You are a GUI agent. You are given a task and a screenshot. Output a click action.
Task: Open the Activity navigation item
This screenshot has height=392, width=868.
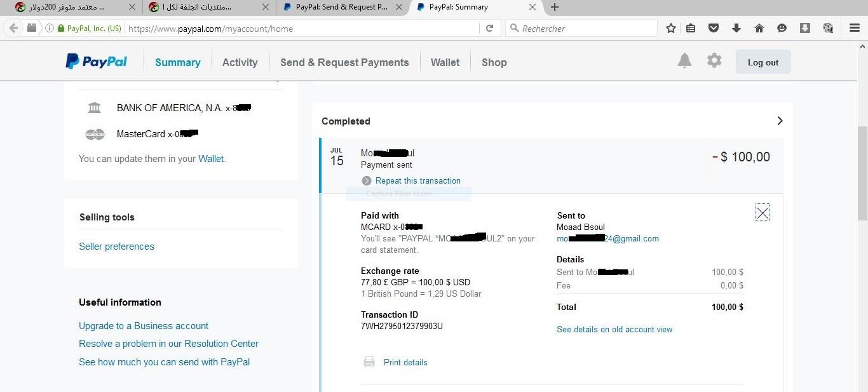[240, 62]
